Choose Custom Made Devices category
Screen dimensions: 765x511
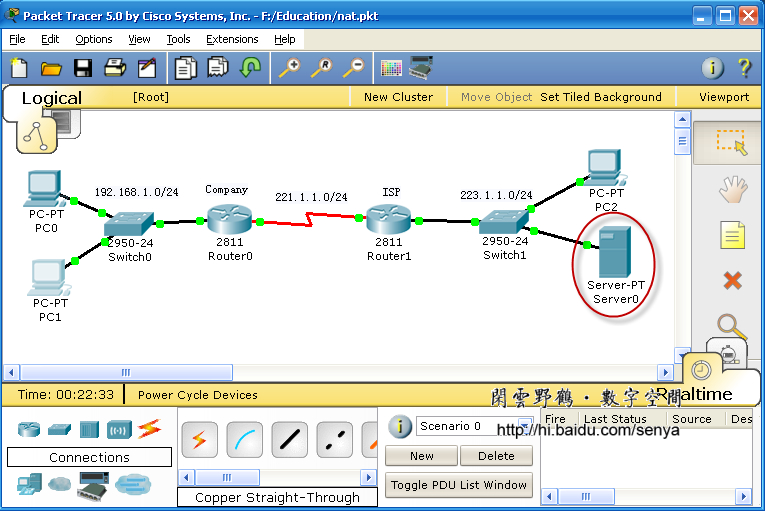[x=93, y=486]
